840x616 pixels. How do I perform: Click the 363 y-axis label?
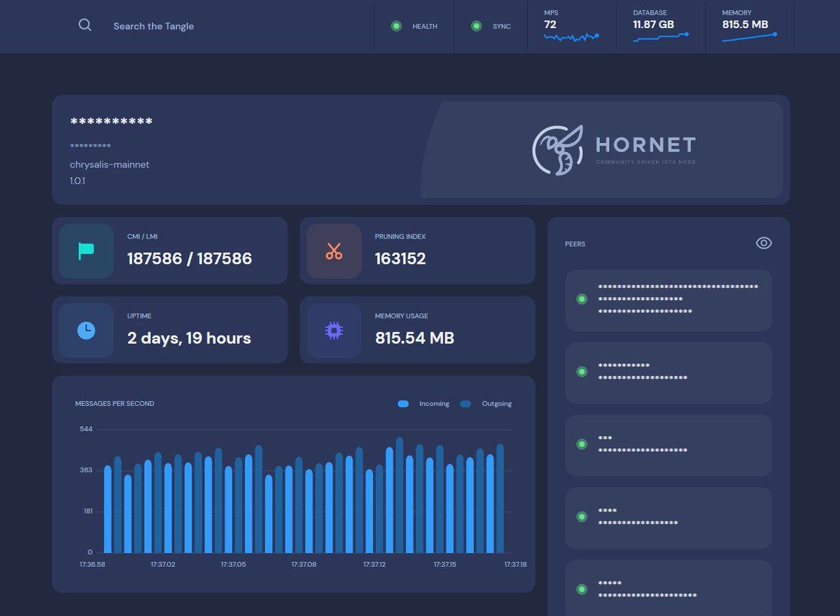pos(86,470)
